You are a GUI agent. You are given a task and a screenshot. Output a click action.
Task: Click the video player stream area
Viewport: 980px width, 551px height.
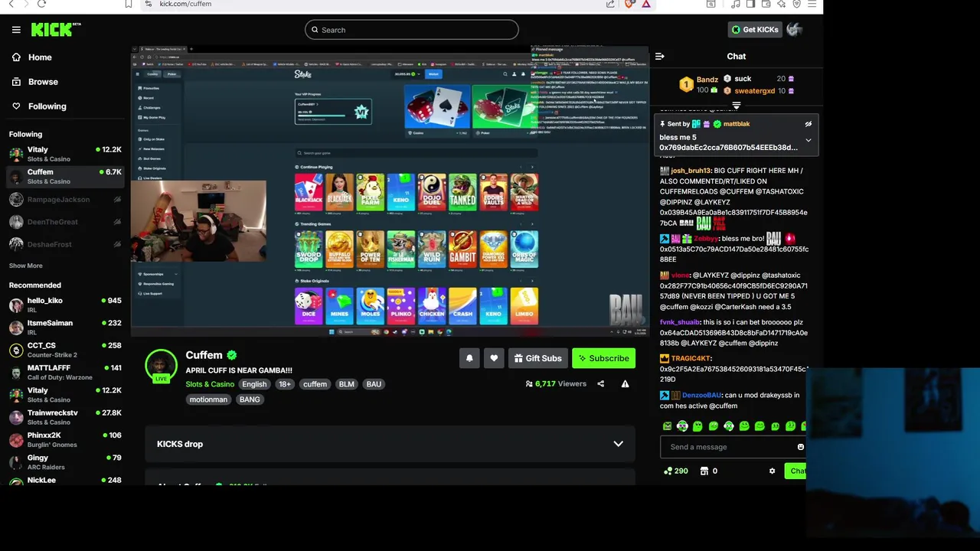(390, 191)
